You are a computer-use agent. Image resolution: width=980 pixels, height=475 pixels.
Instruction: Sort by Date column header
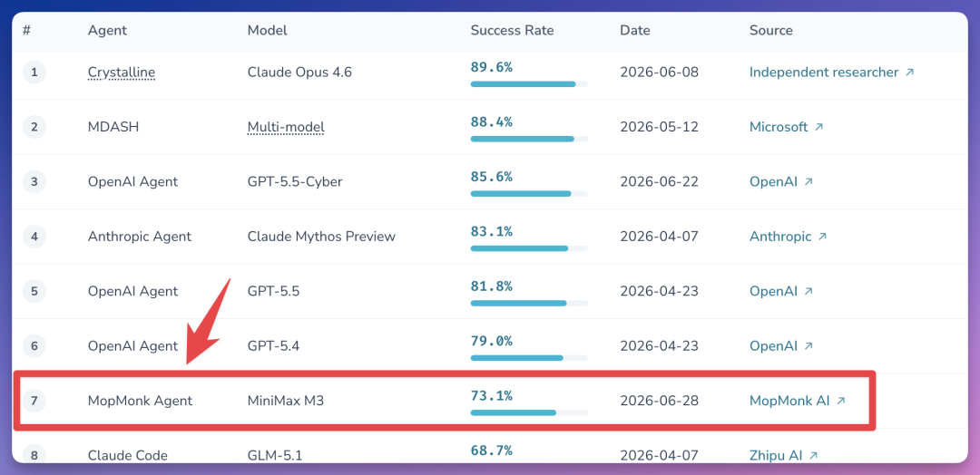[x=635, y=31]
